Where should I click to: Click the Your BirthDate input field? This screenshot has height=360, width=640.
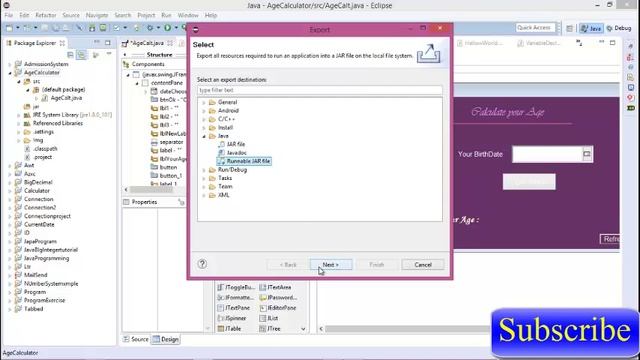tap(547, 154)
